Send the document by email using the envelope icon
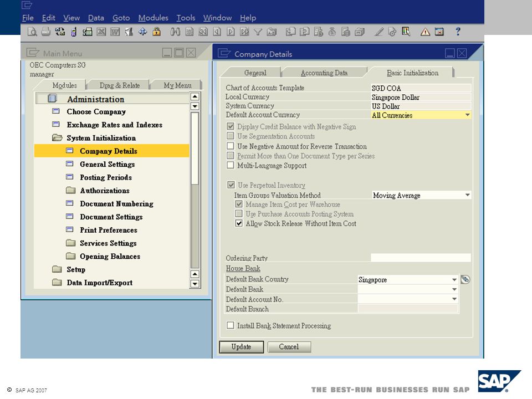Image resolution: width=532 pixels, height=399 pixels. 60,32
